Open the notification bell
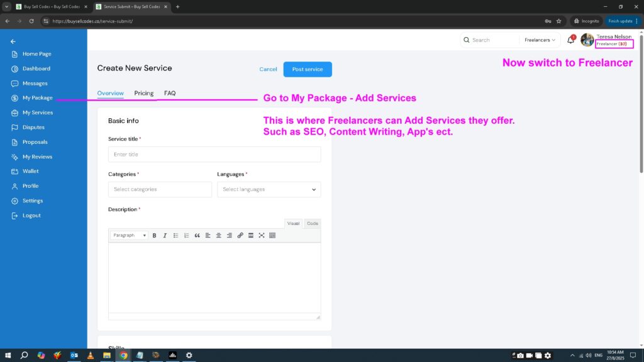The image size is (644, 362). coord(570,40)
